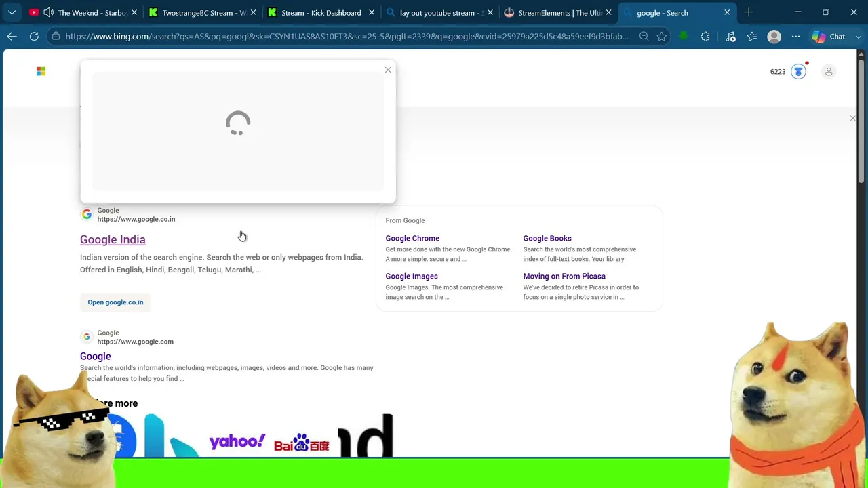Click the Open google.co.in button
The width and height of the screenshot is (868, 488).
pos(115,302)
